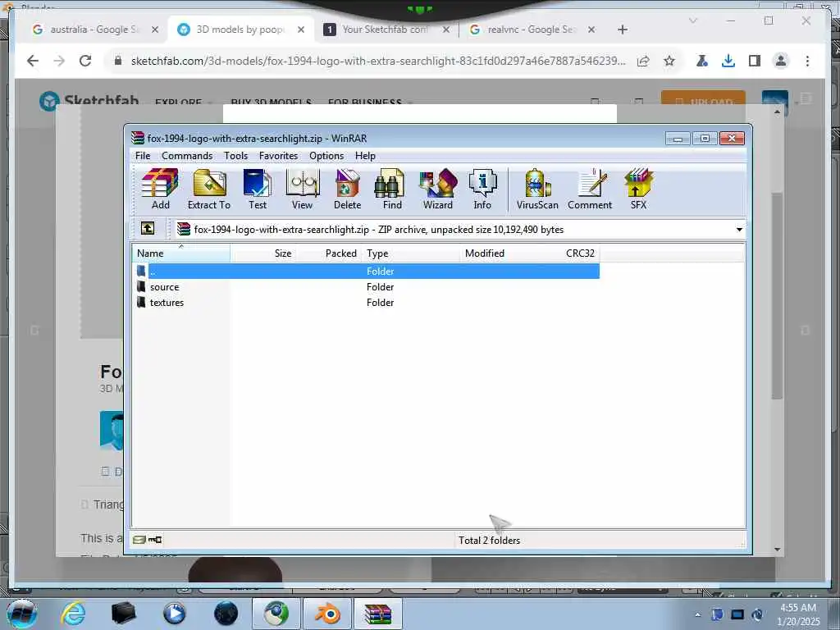840x630 pixels.
Task: Bookmark this page with the star
Action: coord(669,61)
